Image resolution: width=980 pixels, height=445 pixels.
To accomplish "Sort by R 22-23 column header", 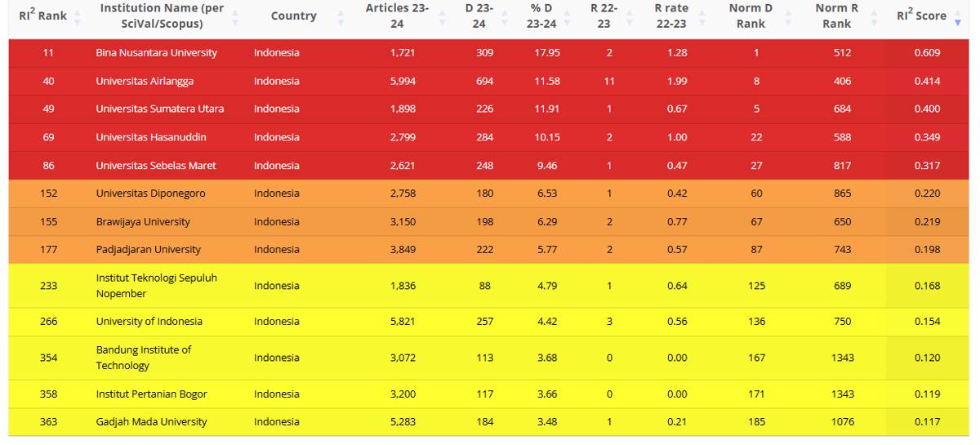I will (x=604, y=16).
